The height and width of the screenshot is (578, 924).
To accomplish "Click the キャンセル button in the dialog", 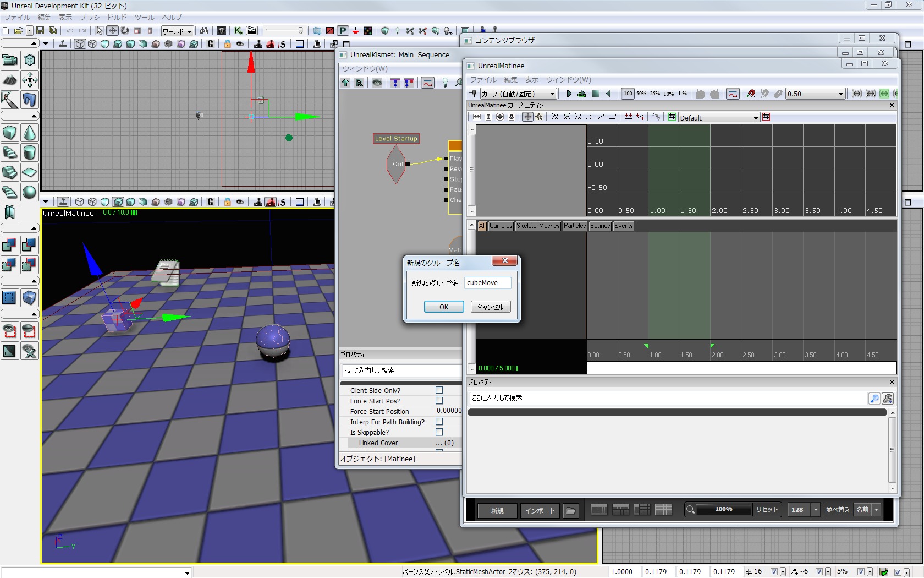I will [x=490, y=307].
